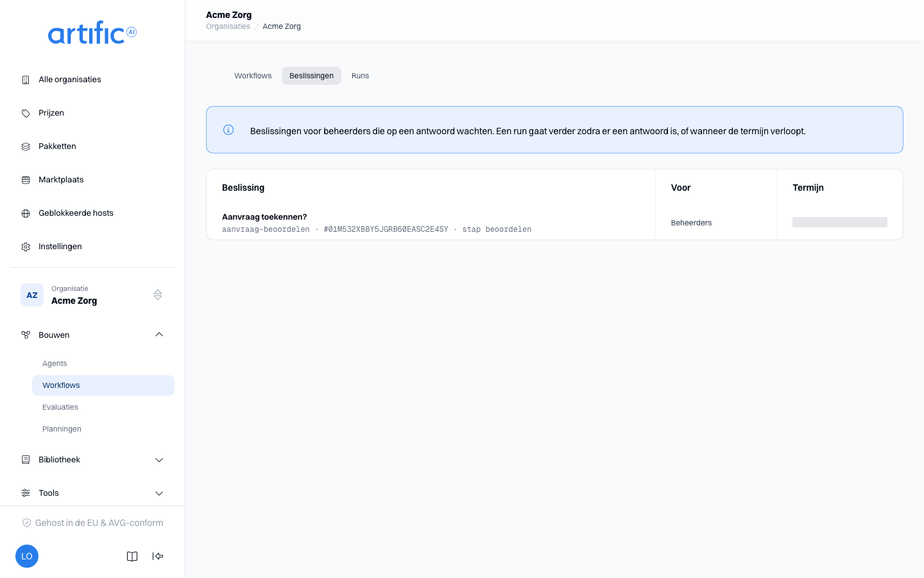
Task: Select the Beslissingen tab
Action: click(311, 76)
